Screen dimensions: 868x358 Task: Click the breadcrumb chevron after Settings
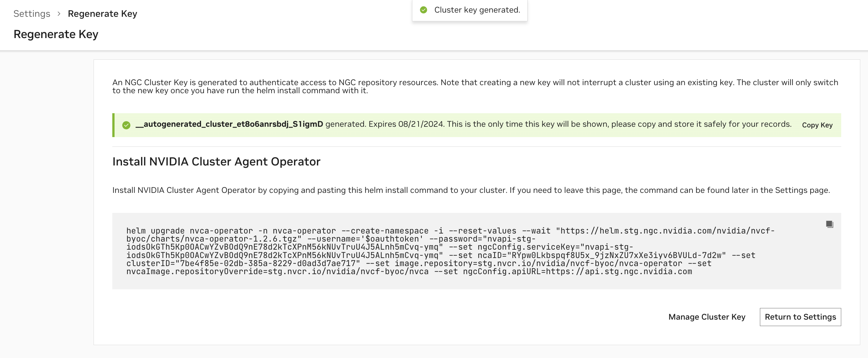click(x=59, y=14)
